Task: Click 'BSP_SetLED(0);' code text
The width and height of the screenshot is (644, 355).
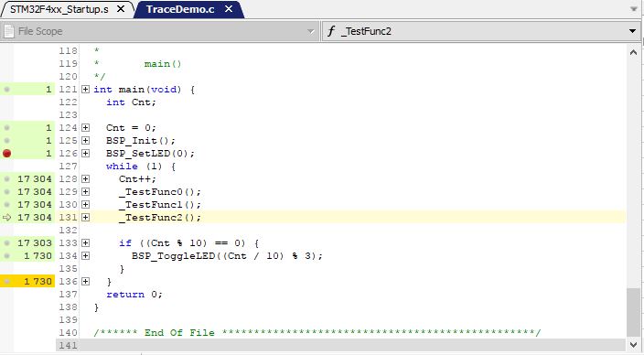Action: click(x=150, y=154)
